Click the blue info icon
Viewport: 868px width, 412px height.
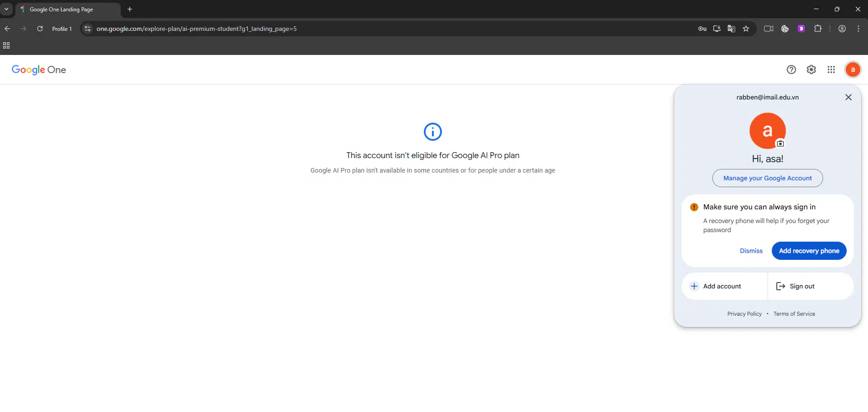coord(433,132)
